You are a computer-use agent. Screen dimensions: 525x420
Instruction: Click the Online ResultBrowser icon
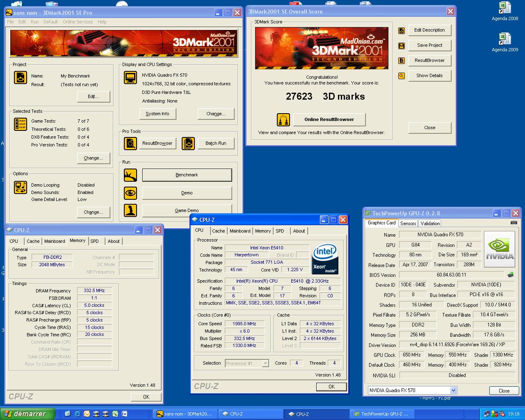coord(283,120)
